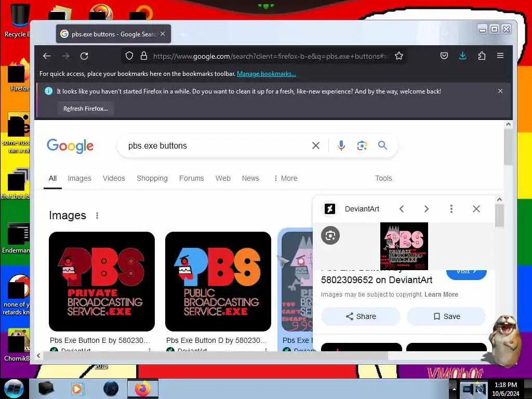Search this image with the Lens button

[330, 235]
